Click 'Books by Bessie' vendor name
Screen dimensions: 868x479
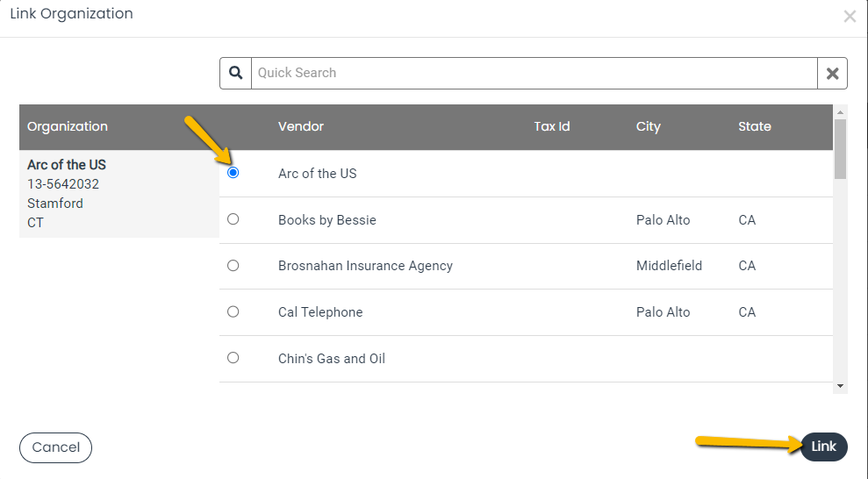coord(327,220)
